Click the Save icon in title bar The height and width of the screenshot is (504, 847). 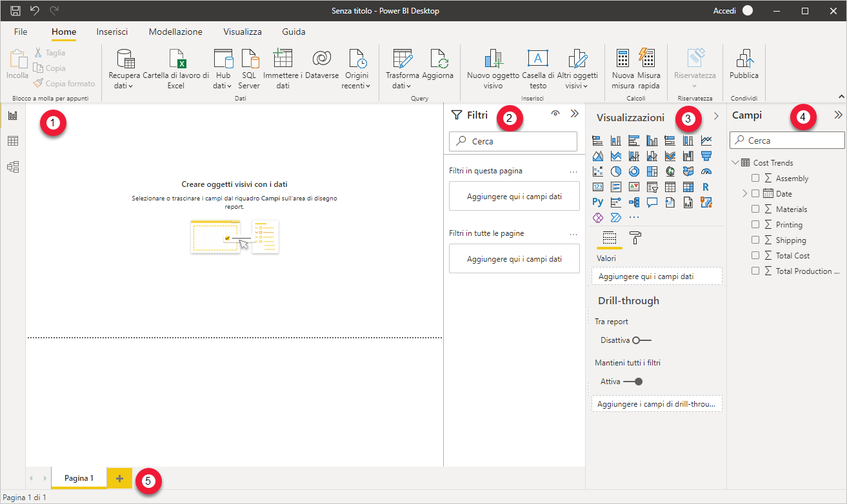(x=15, y=11)
